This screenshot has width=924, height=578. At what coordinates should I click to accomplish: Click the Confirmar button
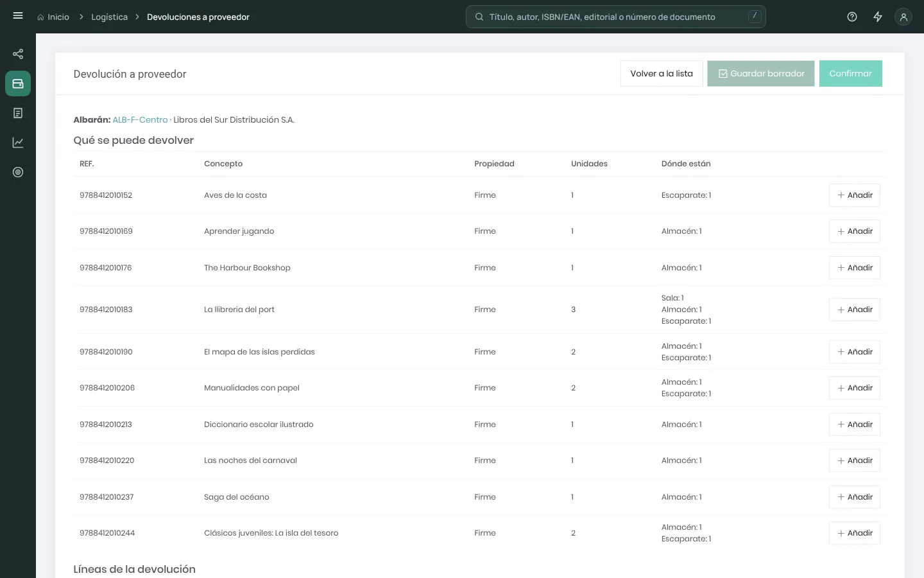[851, 73]
